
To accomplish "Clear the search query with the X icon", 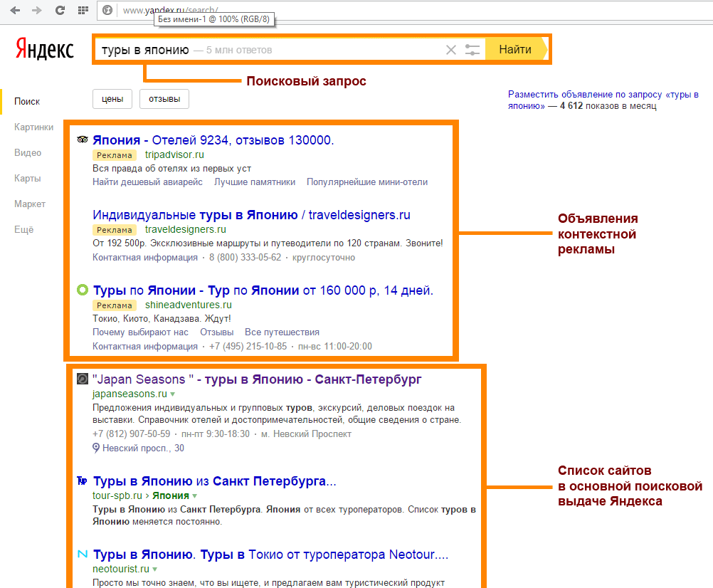I will click(450, 50).
